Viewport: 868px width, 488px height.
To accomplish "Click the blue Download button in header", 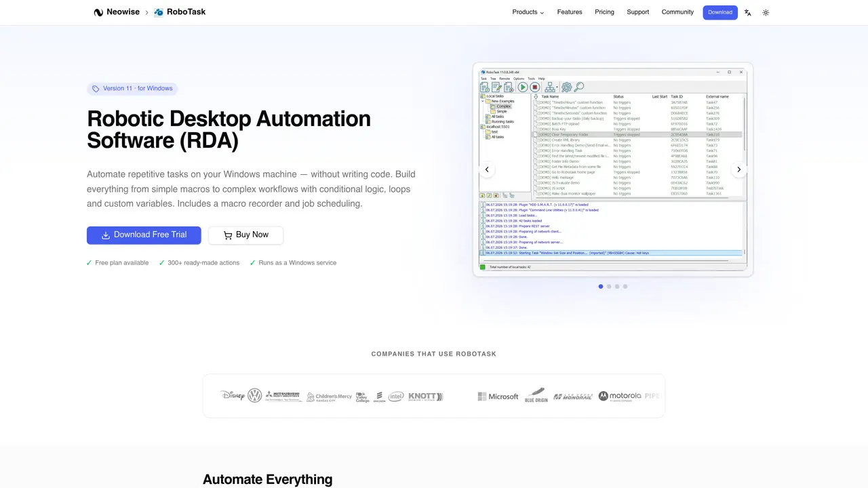I will pos(720,12).
